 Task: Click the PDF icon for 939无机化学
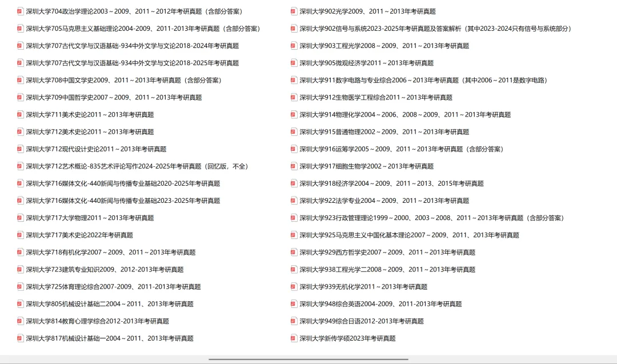pyautogui.click(x=294, y=287)
